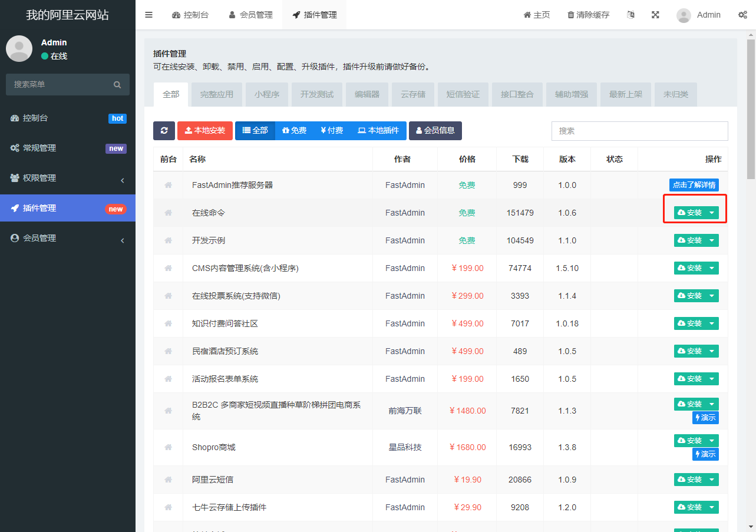The image size is (756, 532).
Task: Filter plugins by 免费
Action: (294, 131)
